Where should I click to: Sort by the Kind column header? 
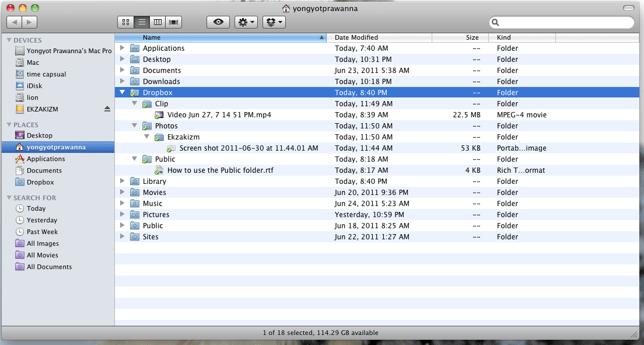pyautogui.click(x=523, y=37)
